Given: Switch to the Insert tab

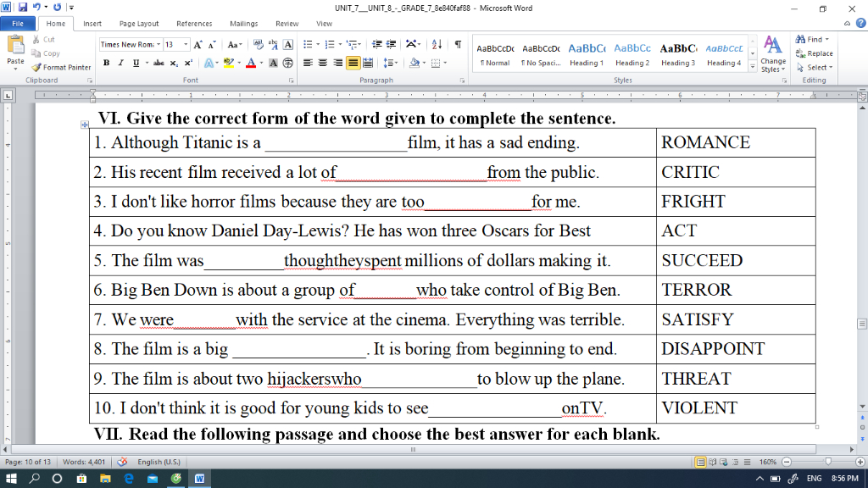Looking at the screenshot, I should pyautogui.click(x=92, y=24).
